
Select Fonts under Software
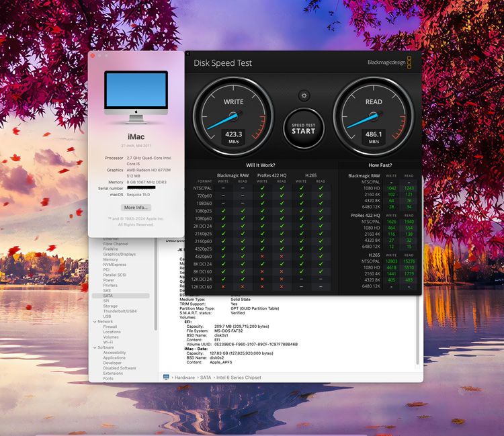click(x=108, y=378)
